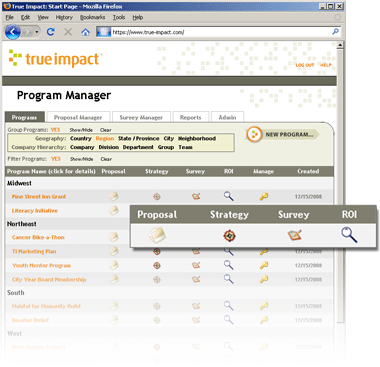Select Country geography grouping

pos(81,138)
